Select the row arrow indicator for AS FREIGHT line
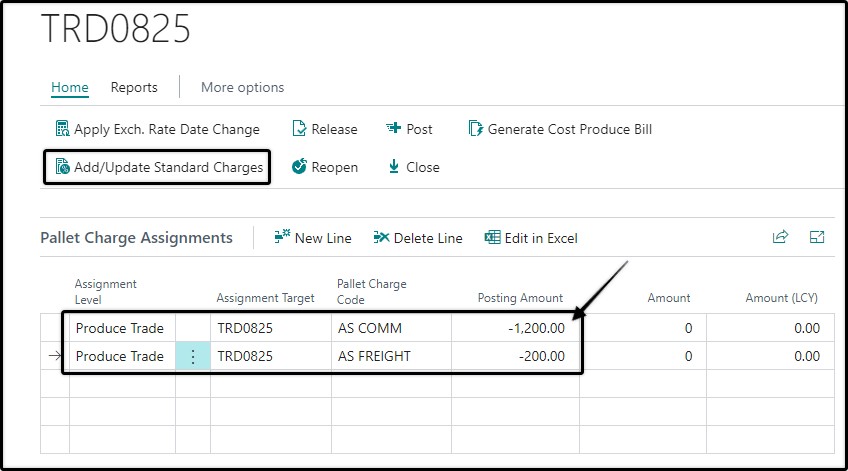This screenshot has height=471, width=848. tap(55, 356)
